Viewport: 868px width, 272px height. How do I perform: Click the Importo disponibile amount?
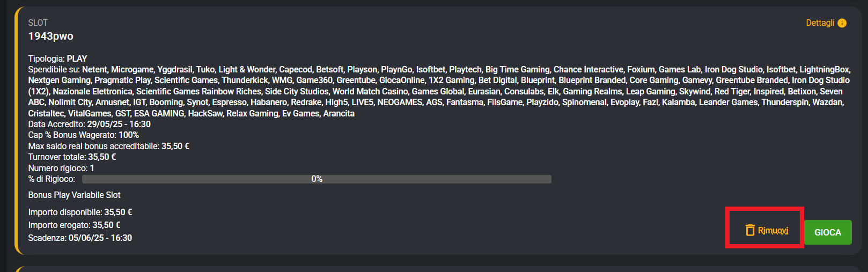(x=118, y=212)
